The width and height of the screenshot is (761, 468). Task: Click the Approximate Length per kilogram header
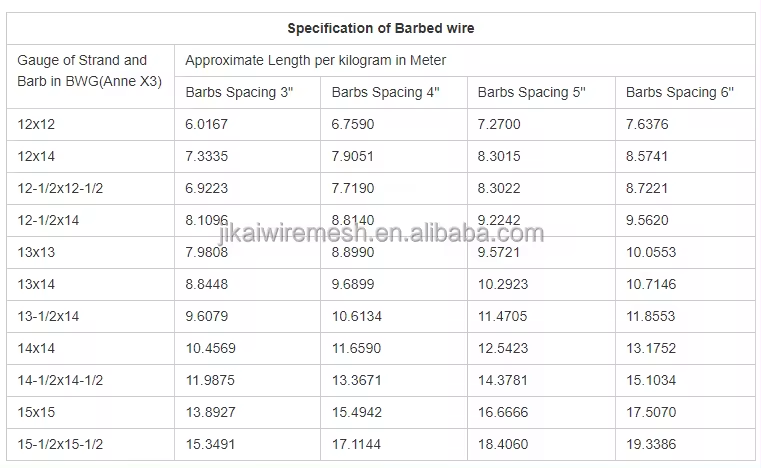[x=315, y=61]
